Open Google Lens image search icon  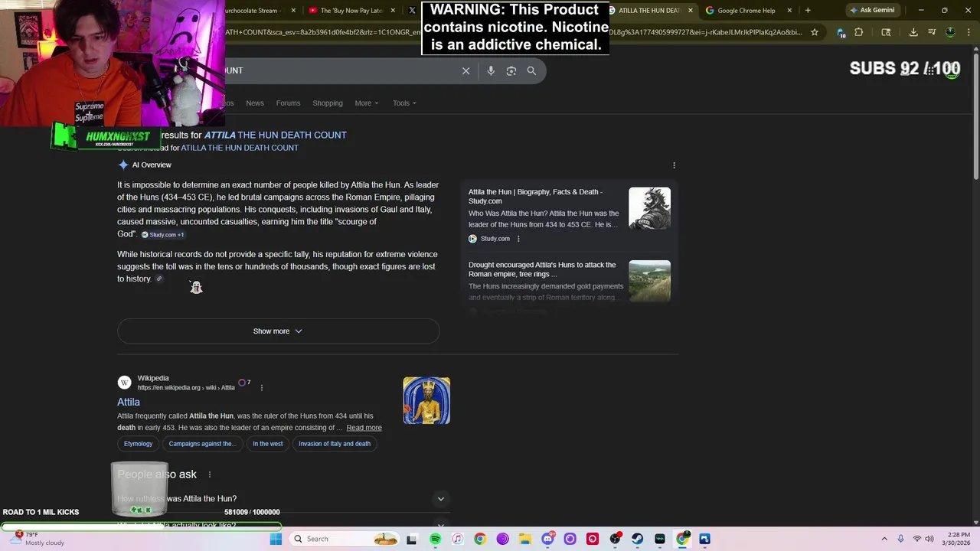click(511, 70)
